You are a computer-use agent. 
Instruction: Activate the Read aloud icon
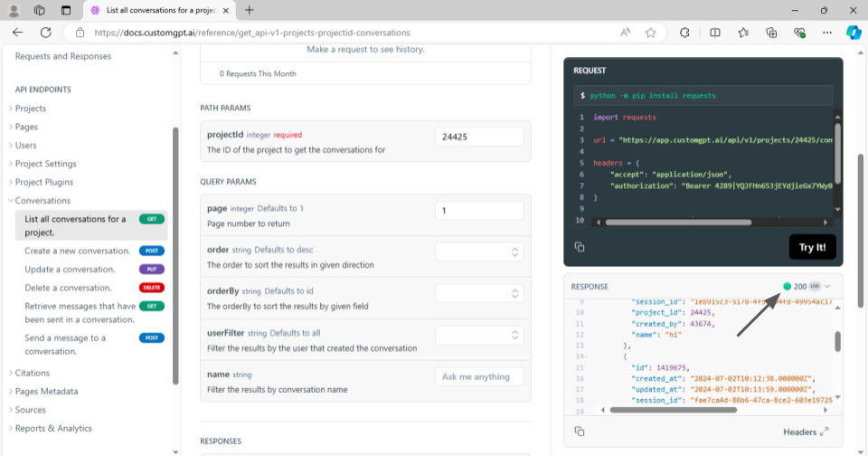pyautogui.click(x=625, y=33)
